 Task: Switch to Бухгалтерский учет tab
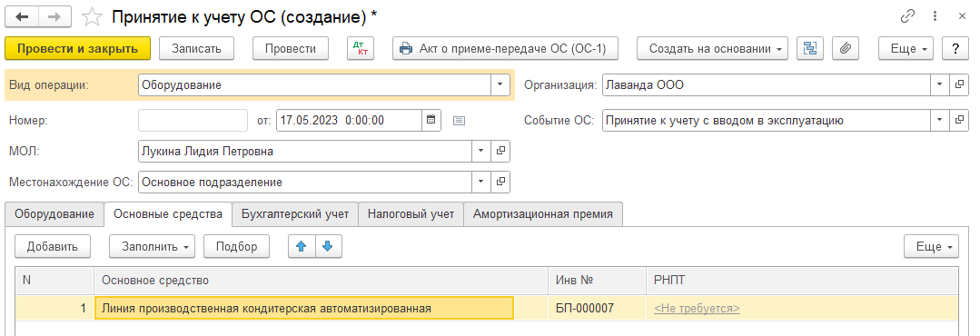coord(295,213)
